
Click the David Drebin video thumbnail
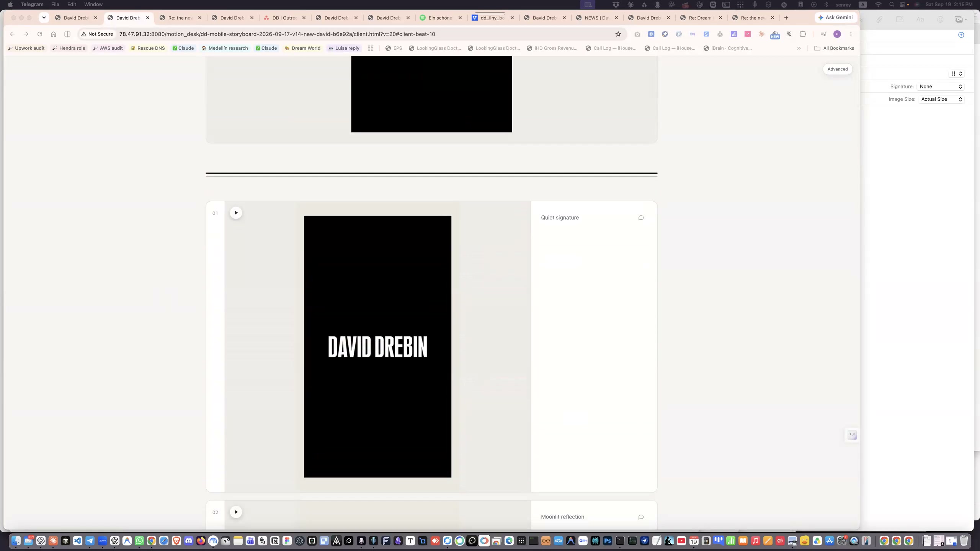point(377,347)
